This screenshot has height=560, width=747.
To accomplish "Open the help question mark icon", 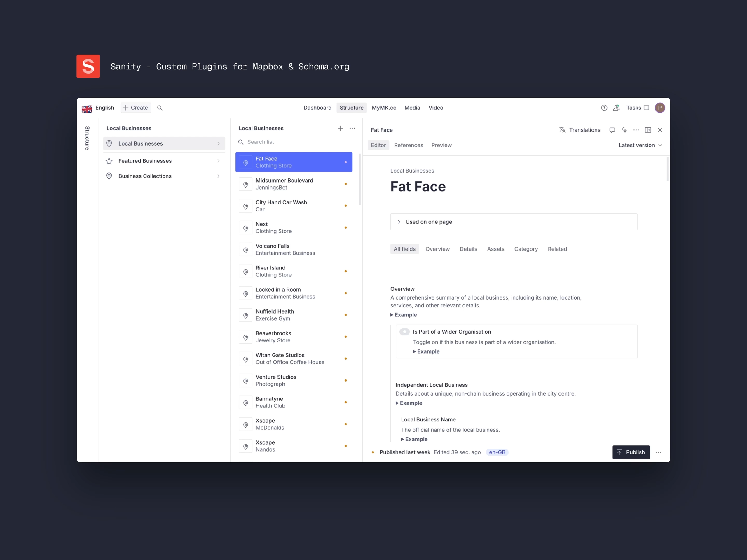I will [x=604, y=108].
